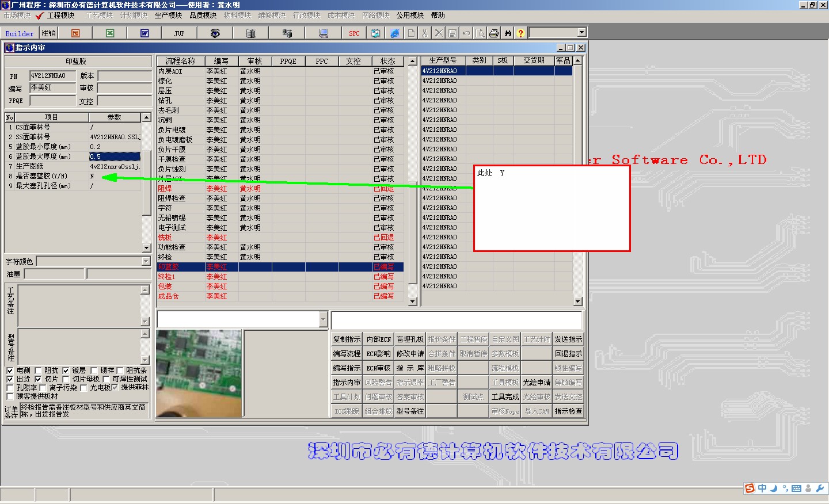
Task: Open the 字符颜色 dropdown
Action: tap(146, 261)
